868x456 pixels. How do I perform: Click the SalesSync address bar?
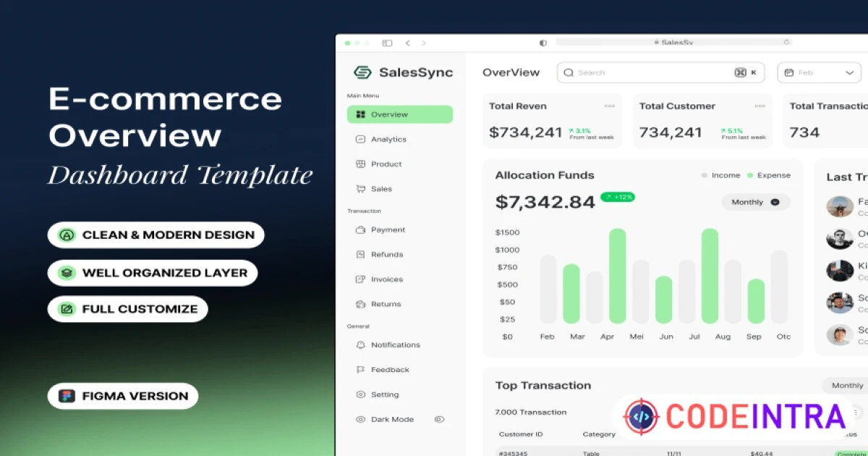[x=673, y=42]
